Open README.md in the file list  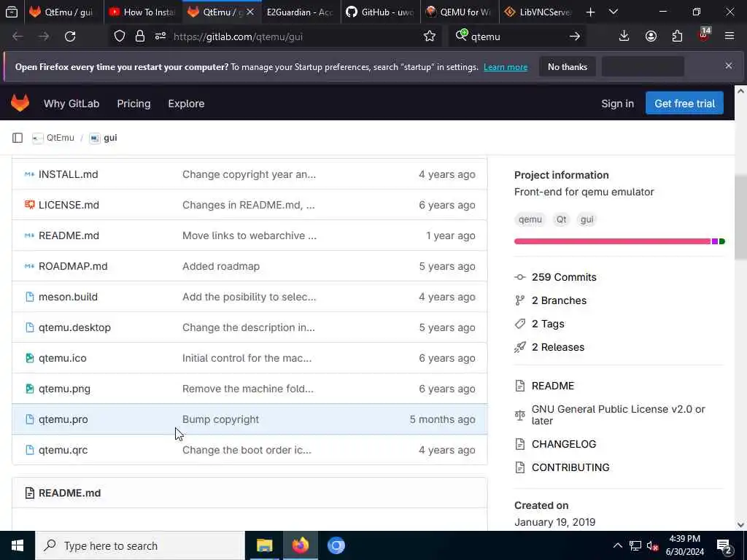(x=69, y=236)
